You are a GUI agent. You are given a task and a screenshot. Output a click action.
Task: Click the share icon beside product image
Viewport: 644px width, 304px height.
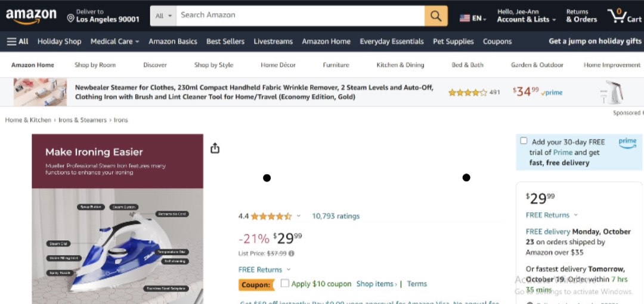coord(215,148)
